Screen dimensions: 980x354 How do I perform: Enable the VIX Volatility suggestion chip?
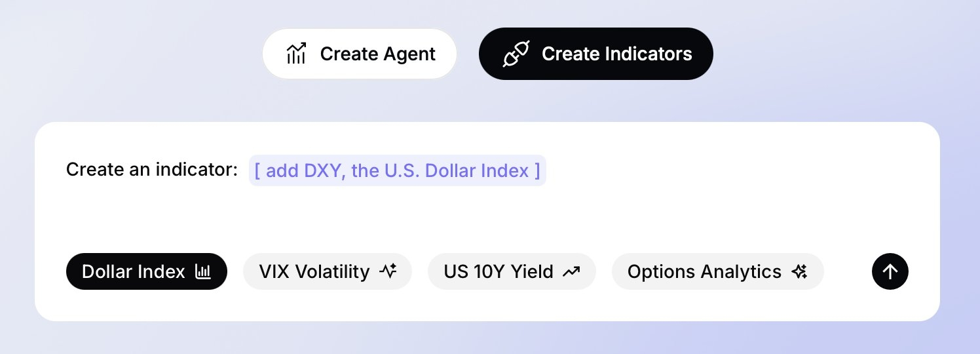327,271
